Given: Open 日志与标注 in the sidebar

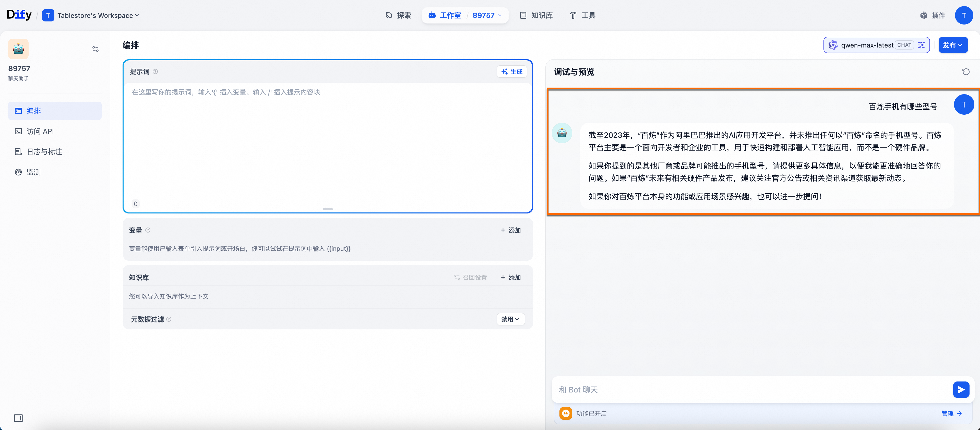Looking at the screenshot, I should point(55,151).
